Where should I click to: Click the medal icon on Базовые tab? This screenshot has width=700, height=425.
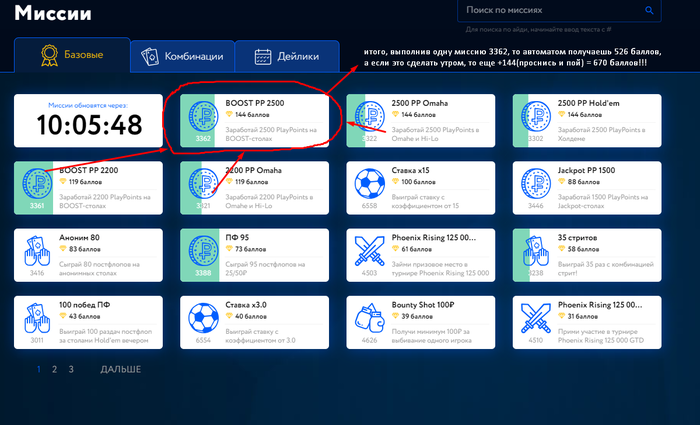pyautogui.click(x=49, y=55)
